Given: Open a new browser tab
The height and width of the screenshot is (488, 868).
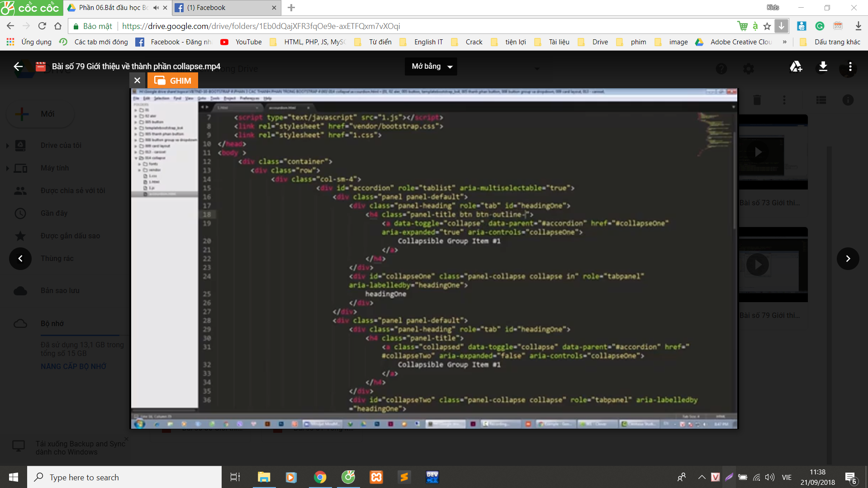Looking at the screenshot, I should tap(291, 8).
